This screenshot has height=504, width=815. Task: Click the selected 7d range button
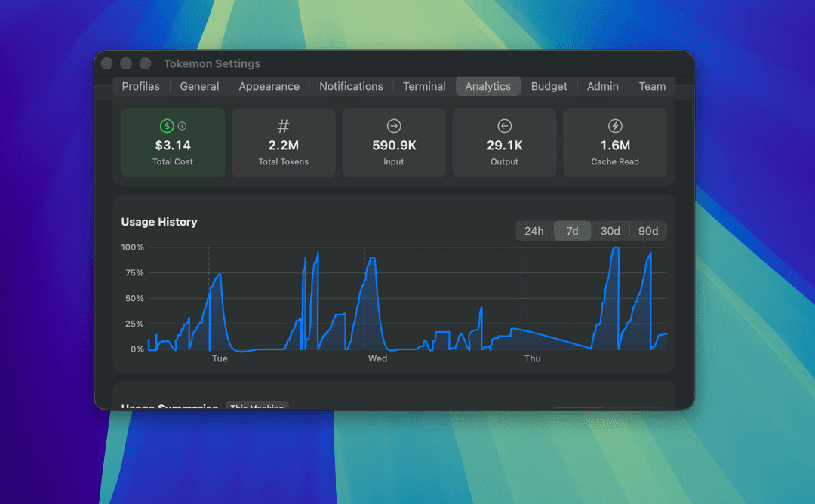[x=572, y=231]
